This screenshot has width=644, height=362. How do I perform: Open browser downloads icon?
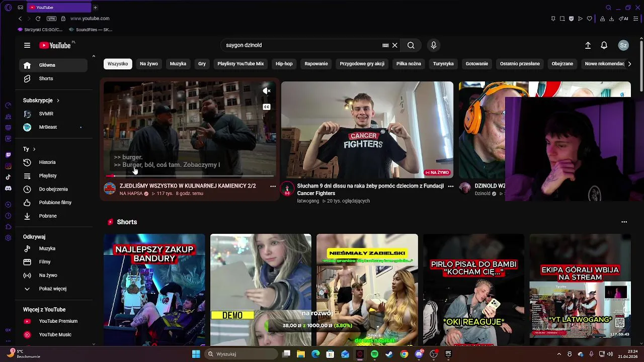click(x=612, y=19)
